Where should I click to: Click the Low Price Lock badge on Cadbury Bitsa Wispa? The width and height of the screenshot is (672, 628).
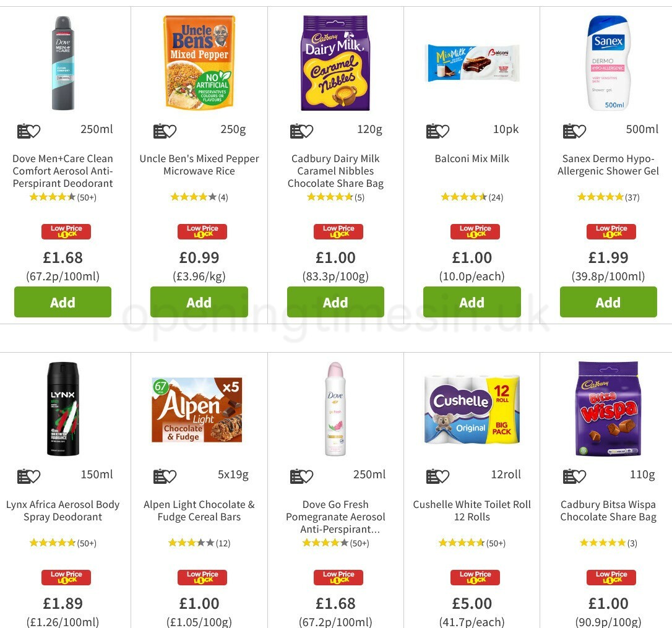[611, 577]
